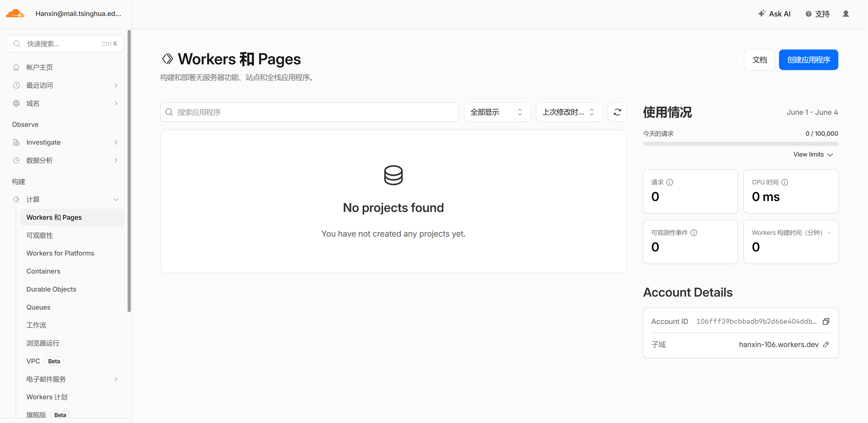Click the 文档 button
The image size is (868, 423).
(x=760, y=60)
